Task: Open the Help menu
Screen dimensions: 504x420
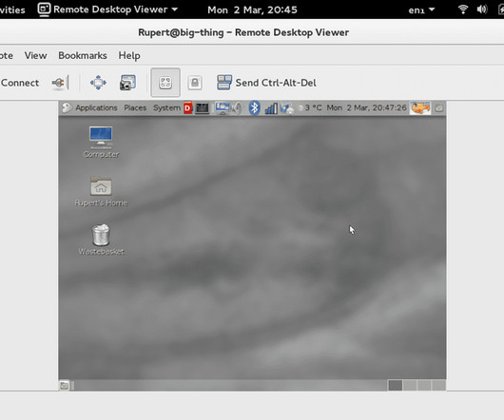Action: point(129,55)
